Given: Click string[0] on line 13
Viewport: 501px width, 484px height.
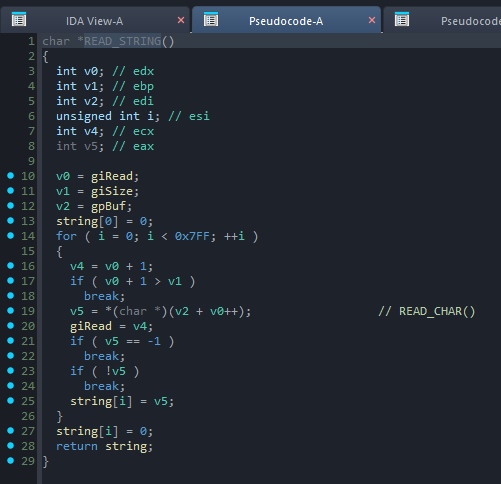Looking at the screenshot, I should point(87,221).
